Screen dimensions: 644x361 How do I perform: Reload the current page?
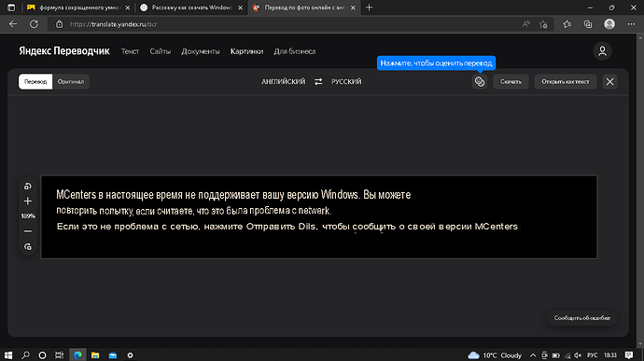pos(35,24)
